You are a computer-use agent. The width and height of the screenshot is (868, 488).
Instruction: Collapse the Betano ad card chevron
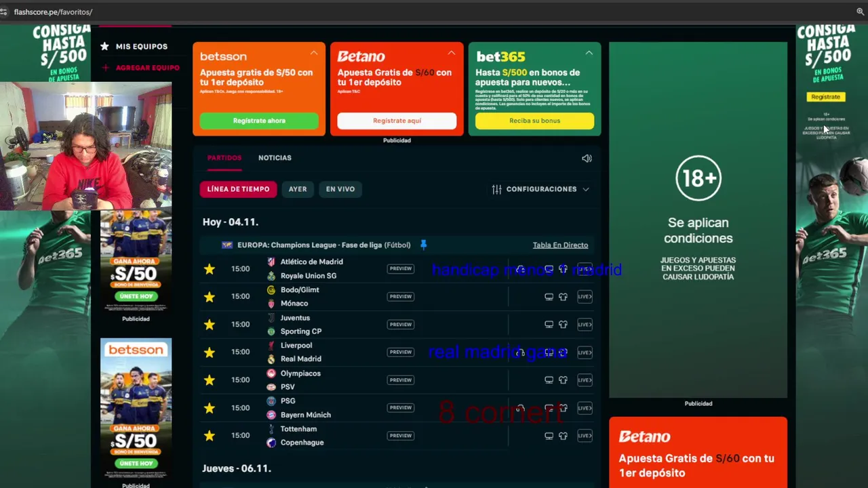(452, 52)
